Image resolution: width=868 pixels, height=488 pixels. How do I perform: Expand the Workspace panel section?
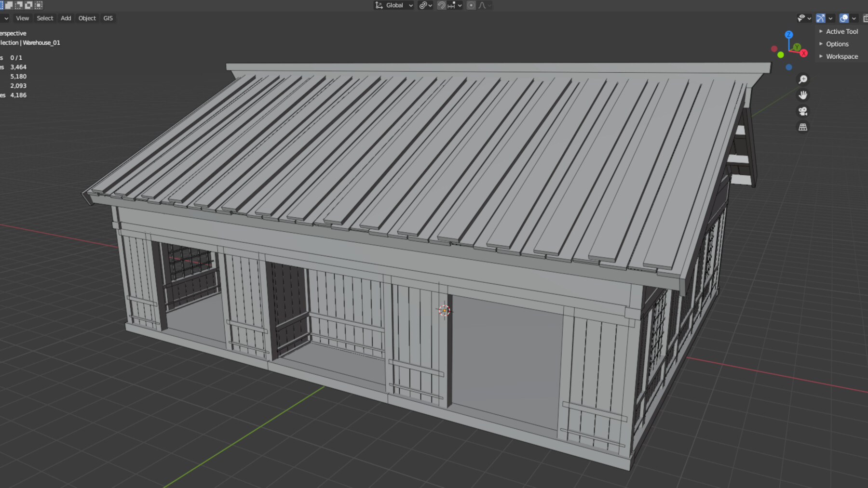pos(842,56)
